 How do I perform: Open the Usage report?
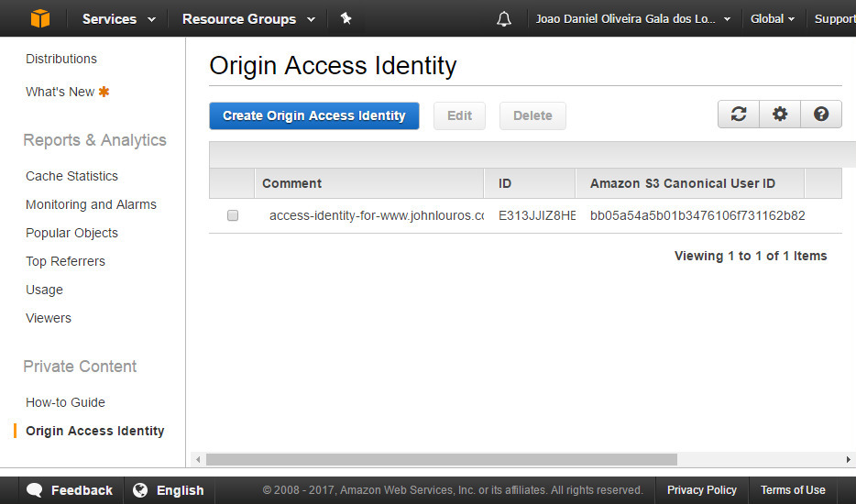click(44, 290)
